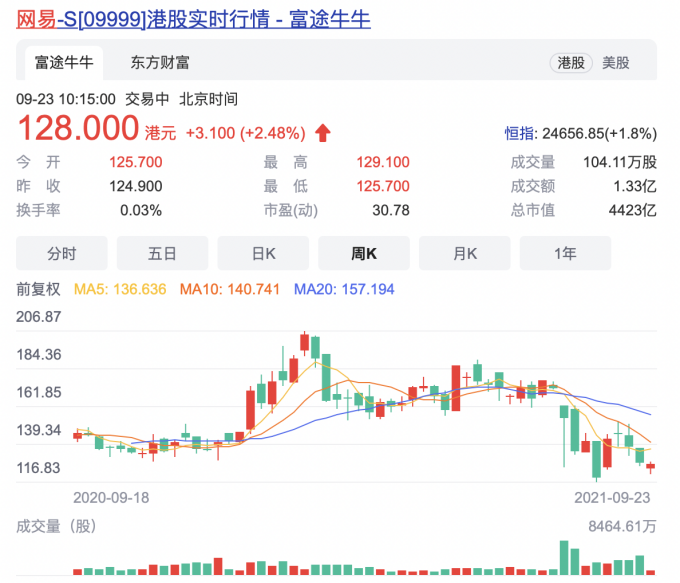Click the 总市值 value 4423亿
Image resolution: width=680 pixels, height=583 pixels.
633,210
